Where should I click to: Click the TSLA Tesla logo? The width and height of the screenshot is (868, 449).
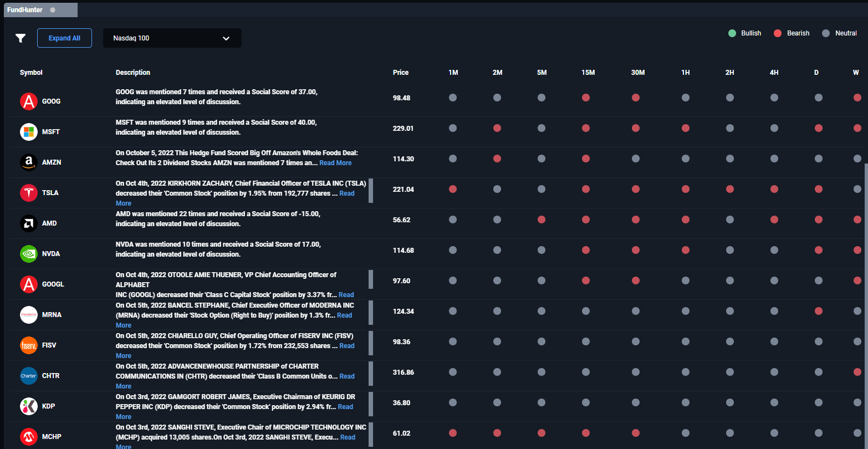29,193
